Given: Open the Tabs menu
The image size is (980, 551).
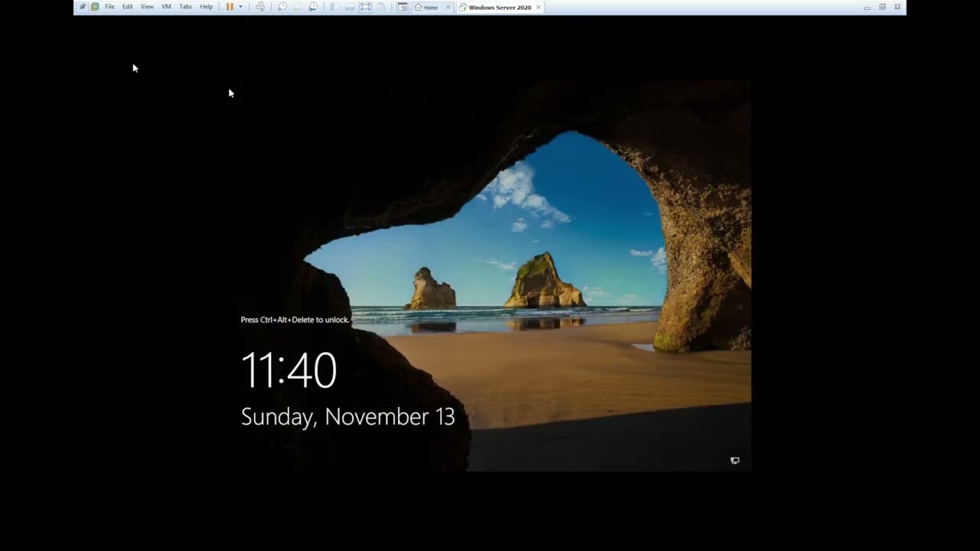Looking at the screenshot, I should [185, 7].
